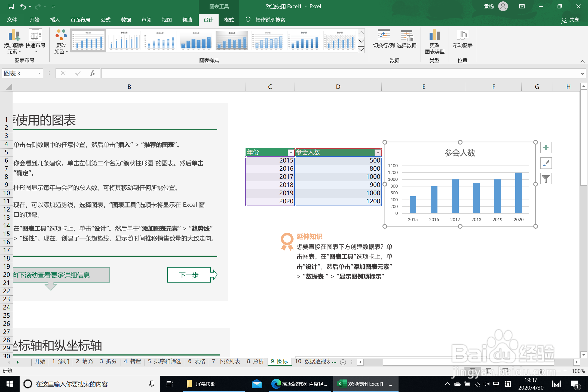Click the Page Layout view icon in the status bar
This screenshot has width=588, height=392.
click(x=489, y=371)
